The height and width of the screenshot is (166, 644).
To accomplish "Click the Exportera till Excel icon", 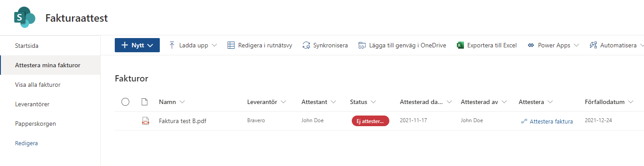I will (460, 45).
